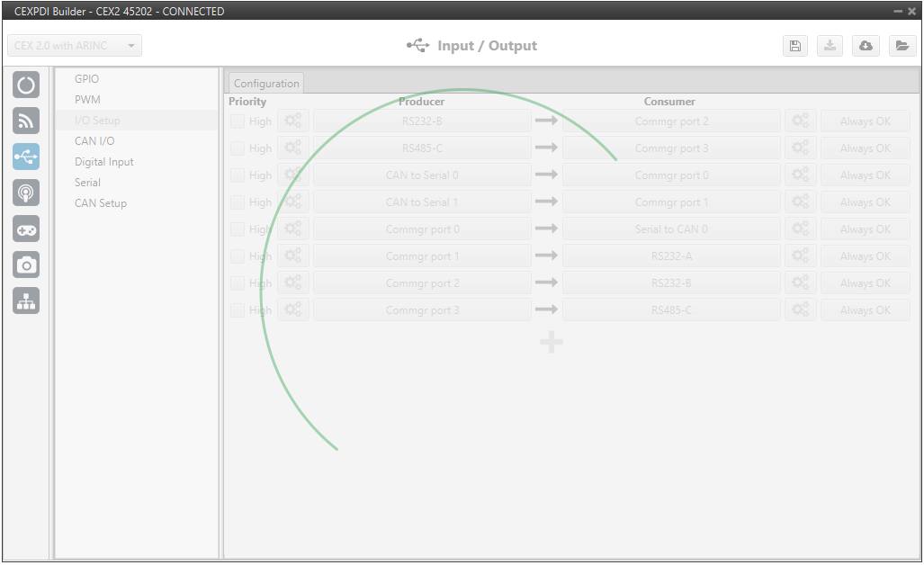Select CAN Setup in the side menu
924x565 pixels.
click(101, 203)
